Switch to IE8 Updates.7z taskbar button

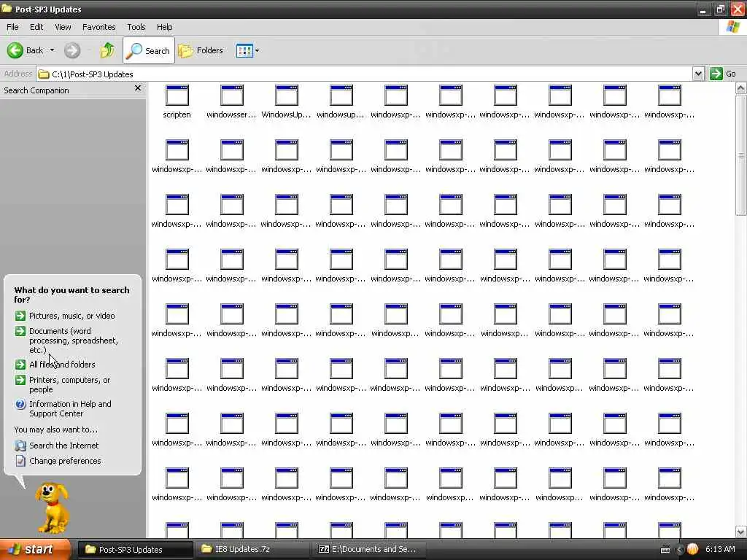tap(251, 550)
